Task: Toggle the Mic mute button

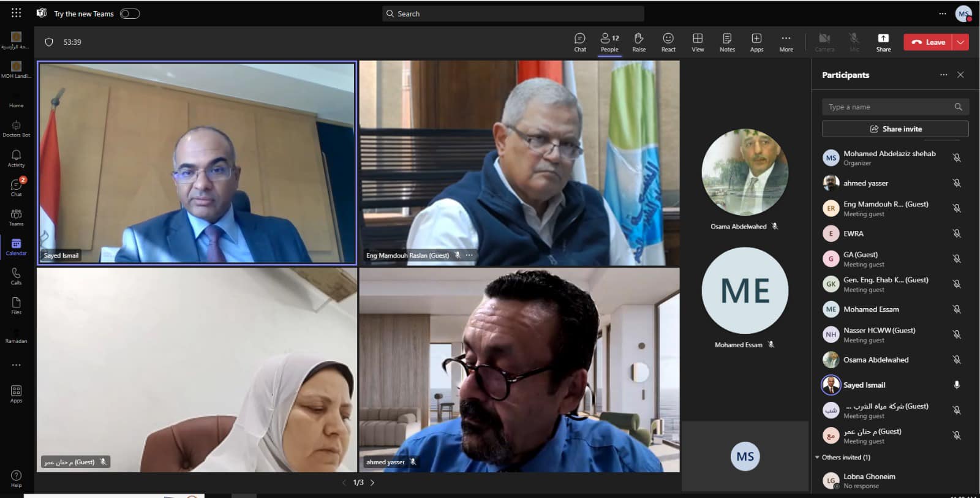Action: tap(854, 42)
